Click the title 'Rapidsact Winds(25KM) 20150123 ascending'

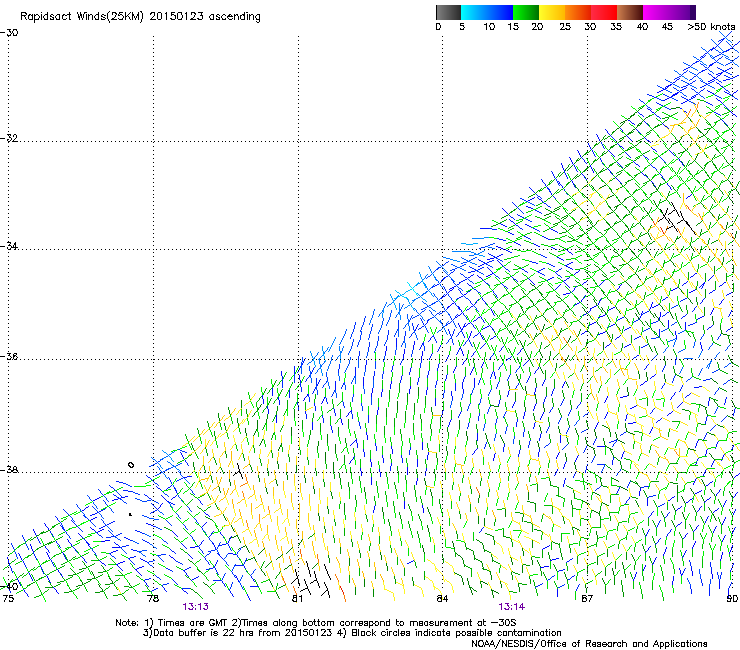tap(140, 17)
